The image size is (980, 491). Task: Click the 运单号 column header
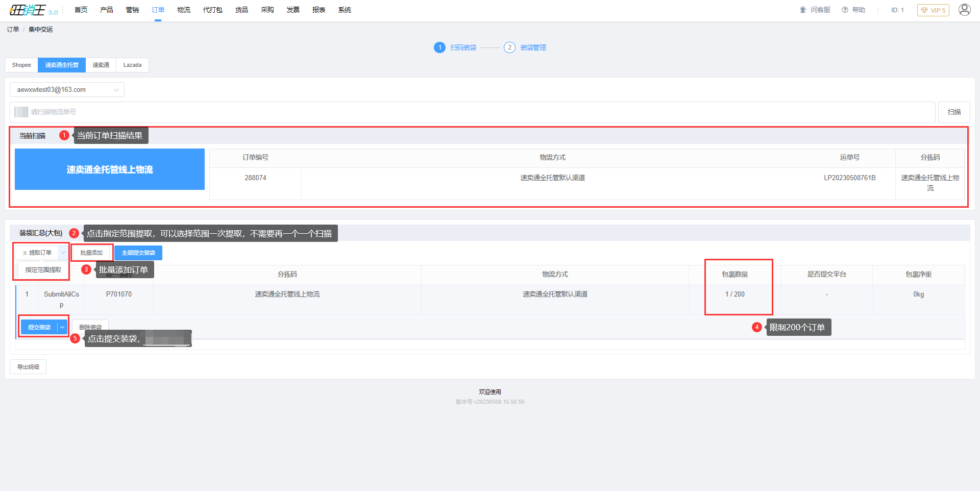[850, 158]
